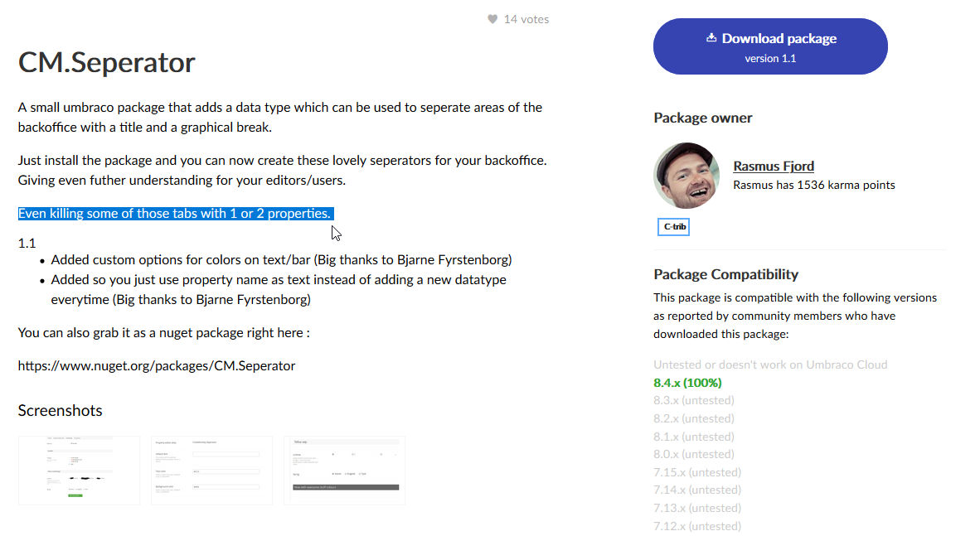
Task: Click the 7.15.x (untested) entry
Action: pyautogui.click(x=697, y=472)
